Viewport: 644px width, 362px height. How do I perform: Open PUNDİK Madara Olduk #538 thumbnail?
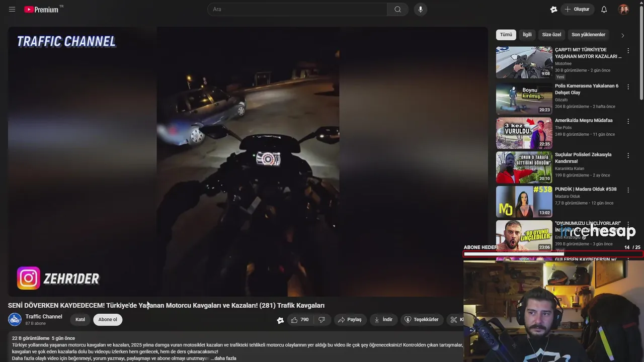524,202
